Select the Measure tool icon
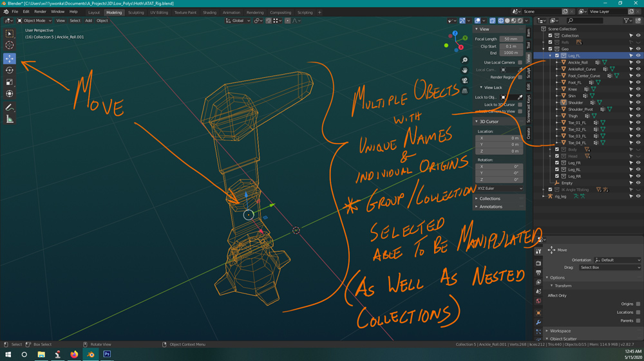Viewport: 644px width, 361px height. click(10, 120)
